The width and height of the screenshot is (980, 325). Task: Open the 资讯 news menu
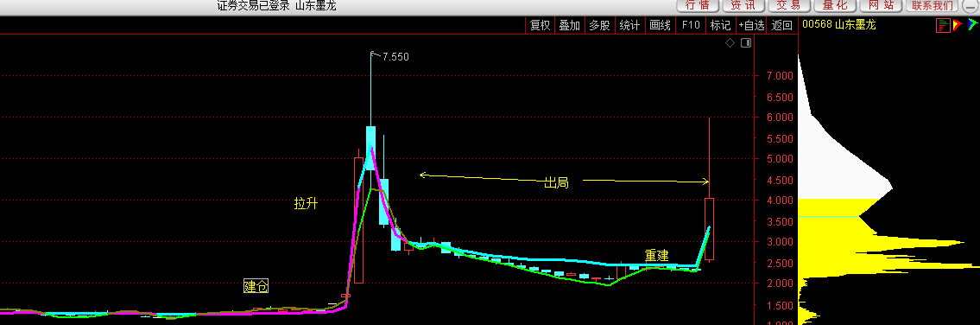click(743, 6)
